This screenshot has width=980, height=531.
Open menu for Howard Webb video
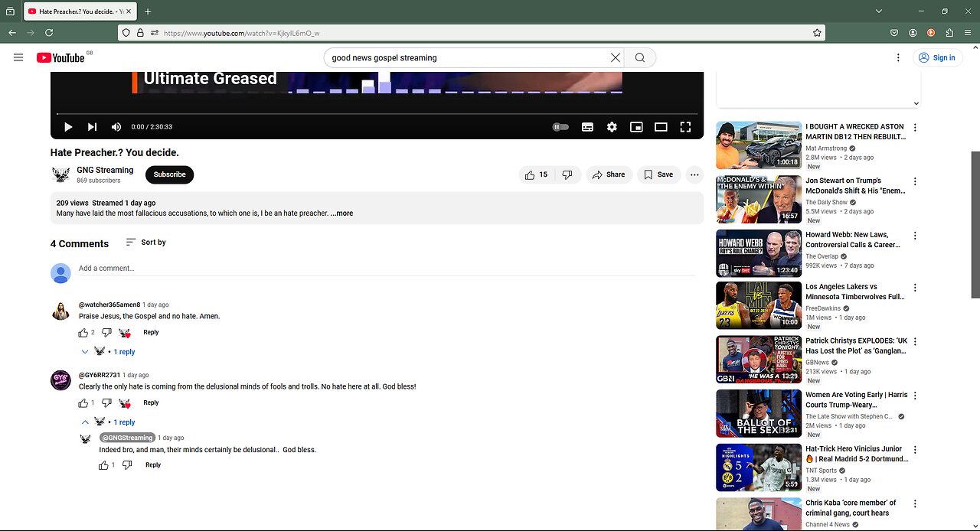[x=915, y=236]
